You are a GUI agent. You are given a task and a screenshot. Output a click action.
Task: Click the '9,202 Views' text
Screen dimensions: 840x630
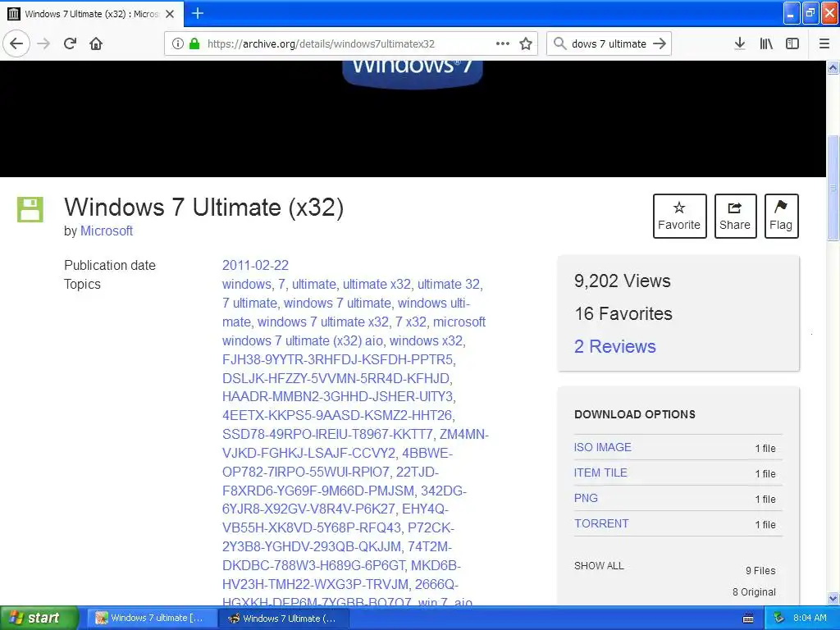point(623,281)
